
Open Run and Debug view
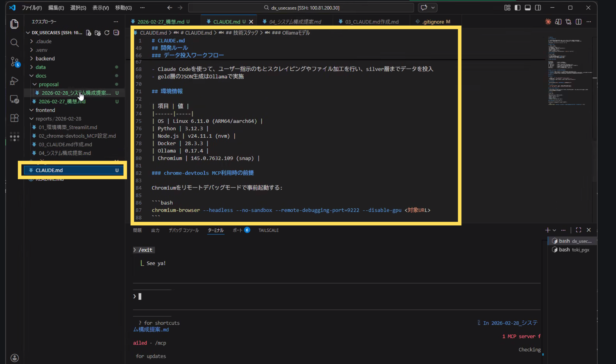[x=14, y=81]
